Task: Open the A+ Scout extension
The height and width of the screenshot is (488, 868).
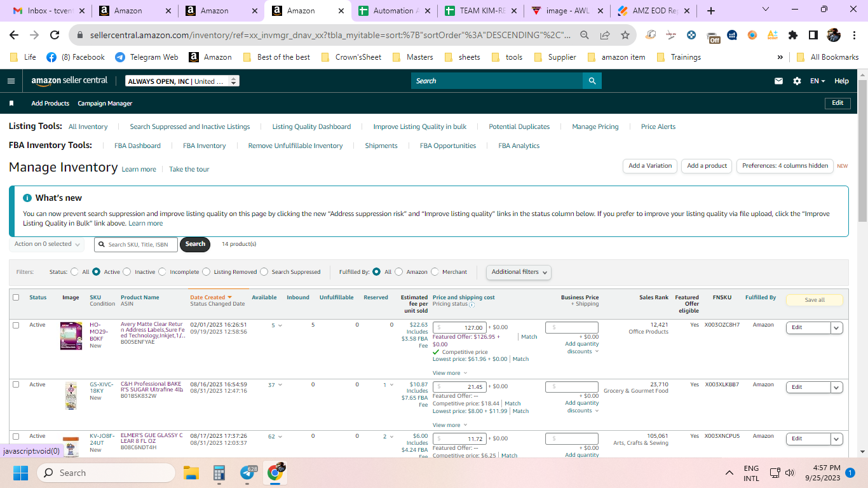Action: [773, 35]
